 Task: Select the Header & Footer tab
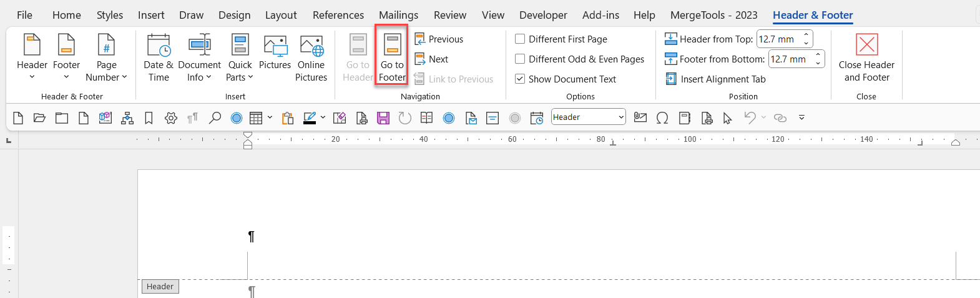point(813,15)
